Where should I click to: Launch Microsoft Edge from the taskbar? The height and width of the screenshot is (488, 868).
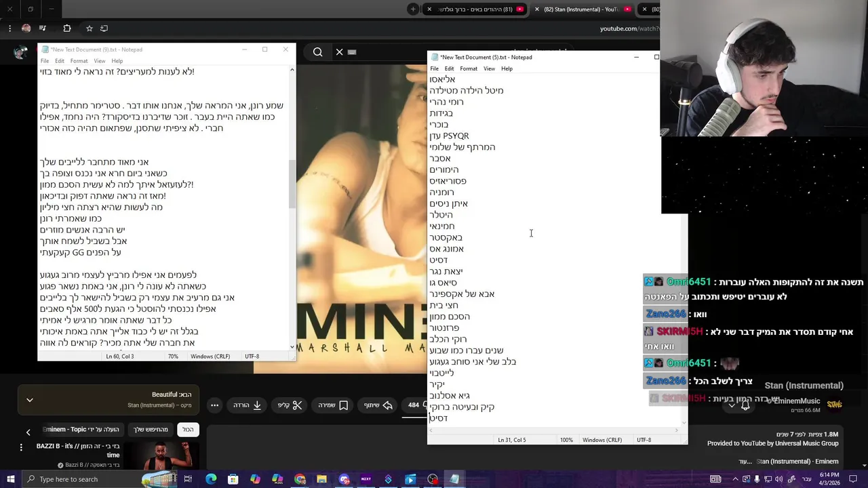[x=211, y=479]
